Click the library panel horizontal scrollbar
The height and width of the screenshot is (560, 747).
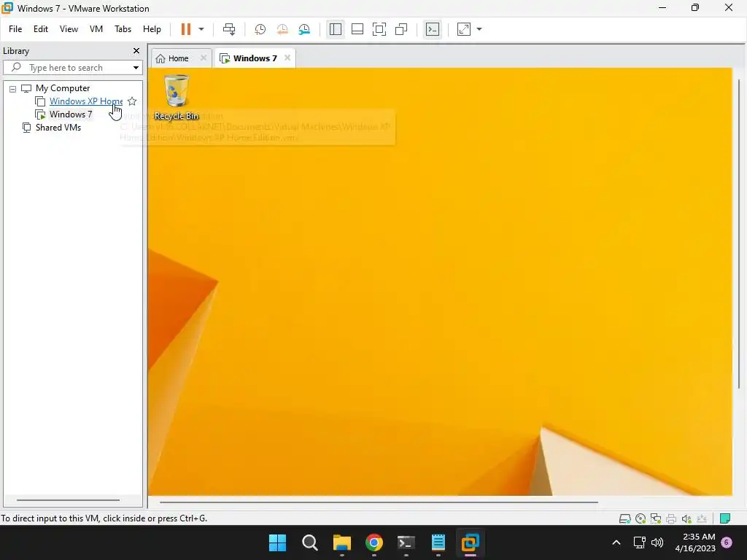68,500
